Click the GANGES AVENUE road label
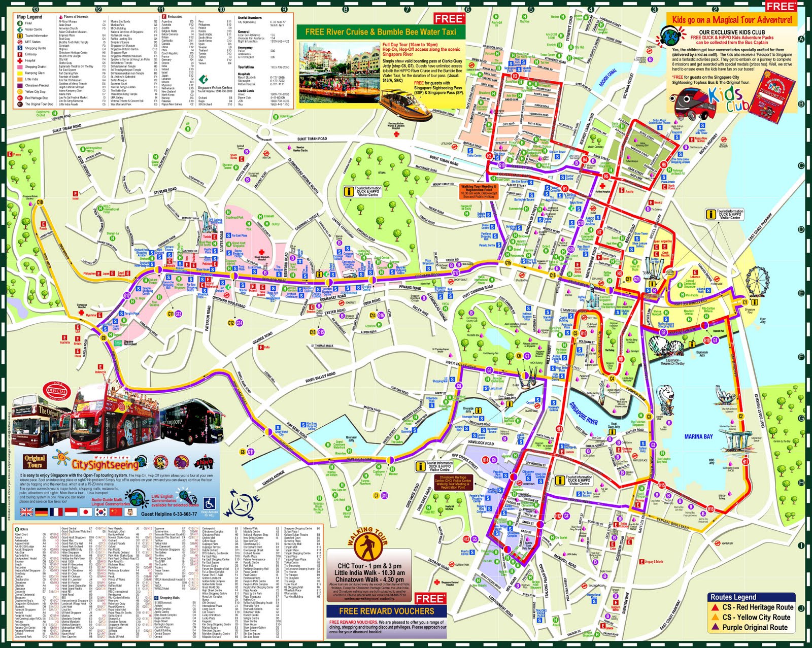Screen dimensions: 812x648 pos(273,478)
